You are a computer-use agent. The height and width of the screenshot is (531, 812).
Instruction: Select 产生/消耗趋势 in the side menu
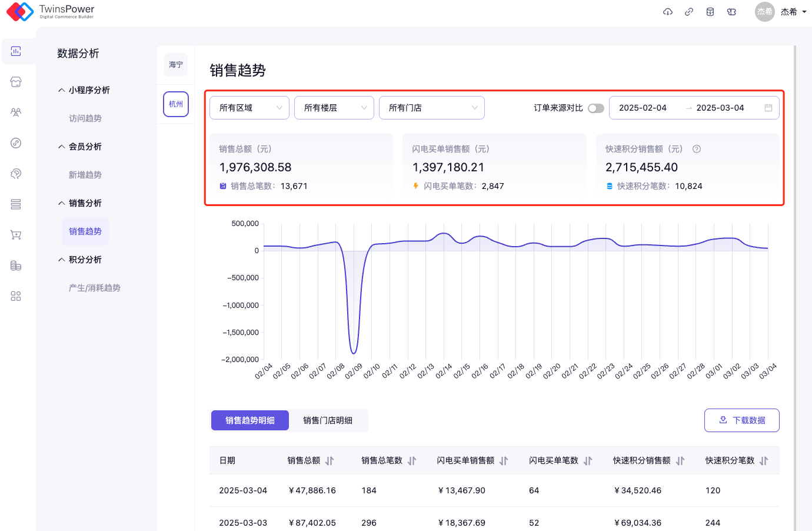point(94,288)
